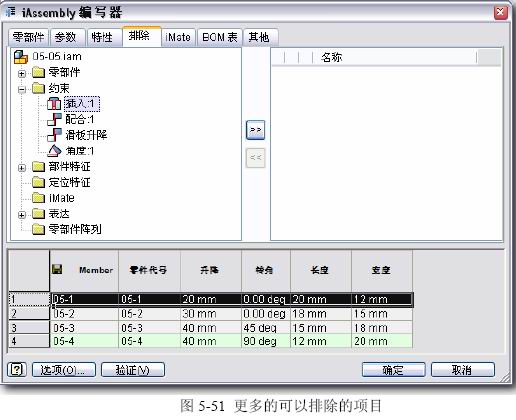This screenshot has width=516, height=420.
Task: Click the 45 deg cell in row 05-3
Action: [x=266, y=328]
